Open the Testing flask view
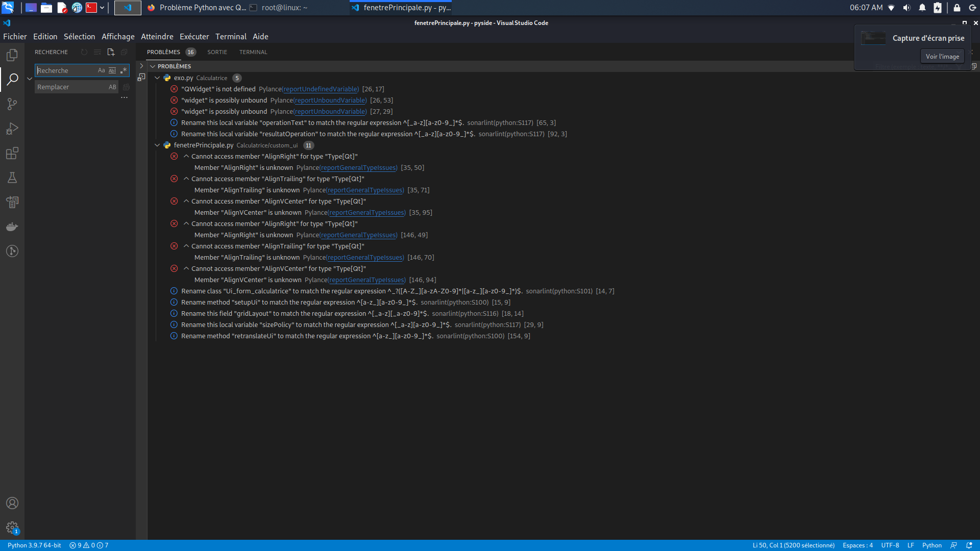This screenshot has height=551, width=980. coord(12,178)
